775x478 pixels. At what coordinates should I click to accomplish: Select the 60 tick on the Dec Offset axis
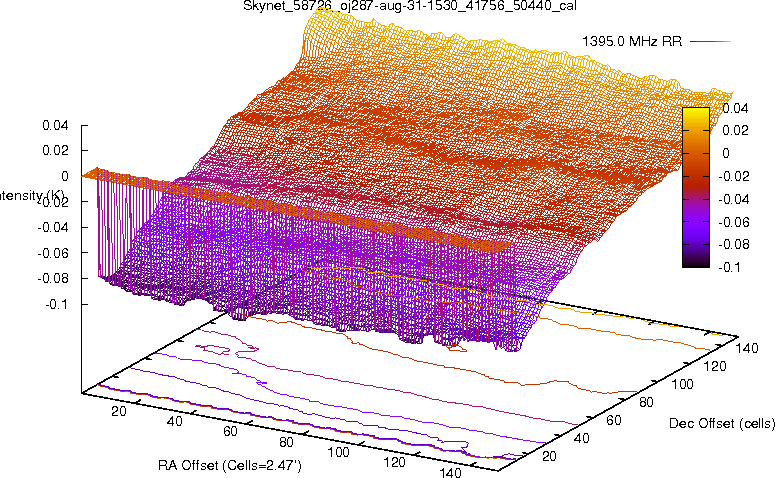(613, 420)
